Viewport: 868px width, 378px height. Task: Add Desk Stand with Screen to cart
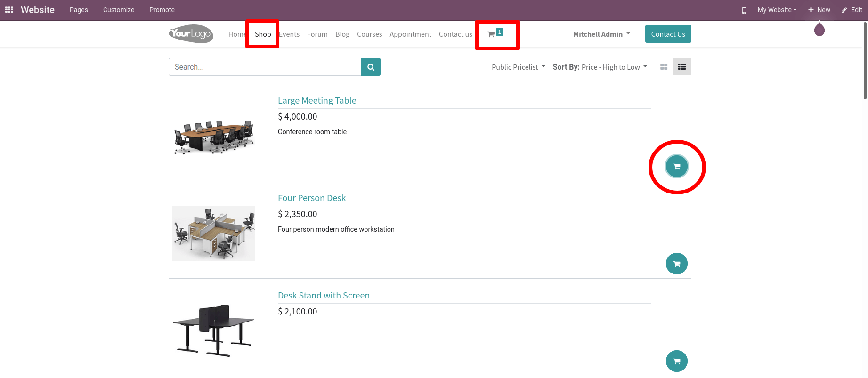(x=677, y=362)
